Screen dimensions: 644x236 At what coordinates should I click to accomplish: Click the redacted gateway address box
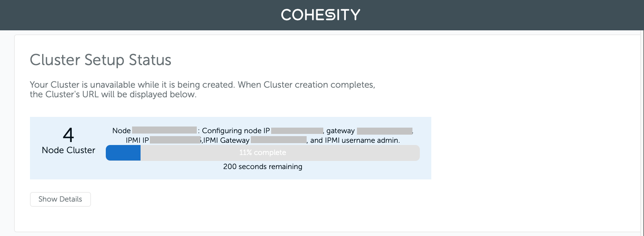(x=385, y=131)
